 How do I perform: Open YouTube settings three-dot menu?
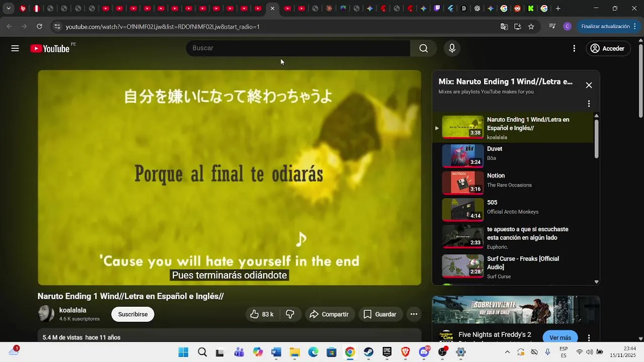point(574,48)
